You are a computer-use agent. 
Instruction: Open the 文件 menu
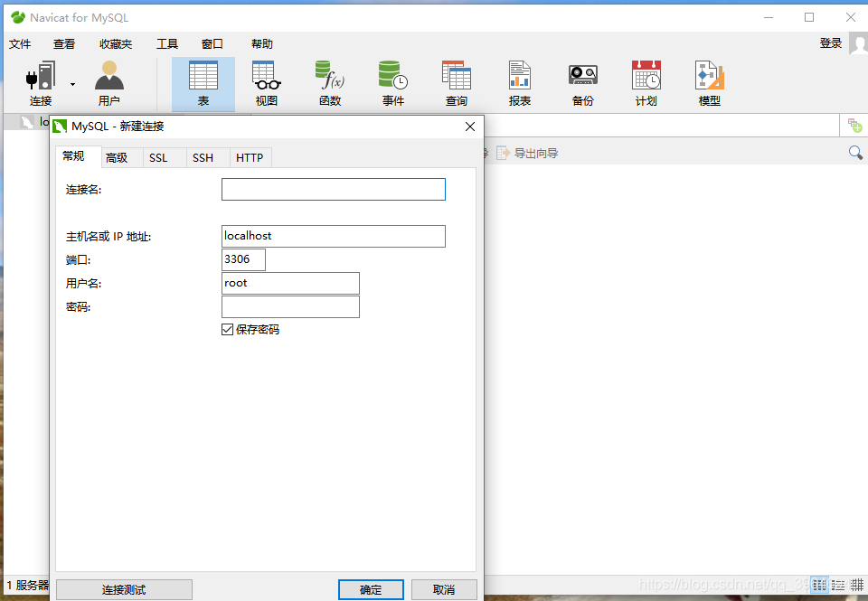[x=20, y=43]
